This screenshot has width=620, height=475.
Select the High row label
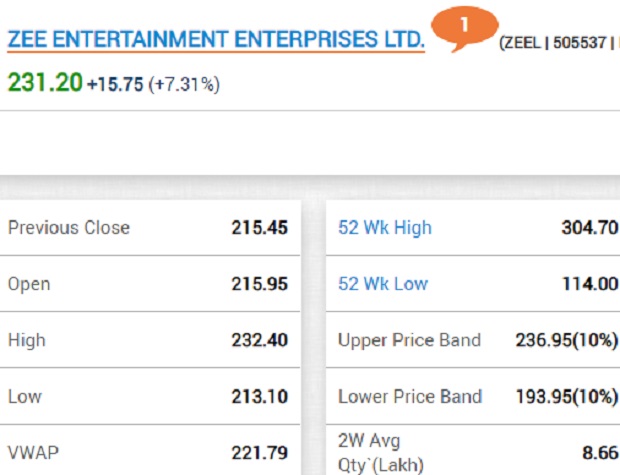[x=27, y=340]
